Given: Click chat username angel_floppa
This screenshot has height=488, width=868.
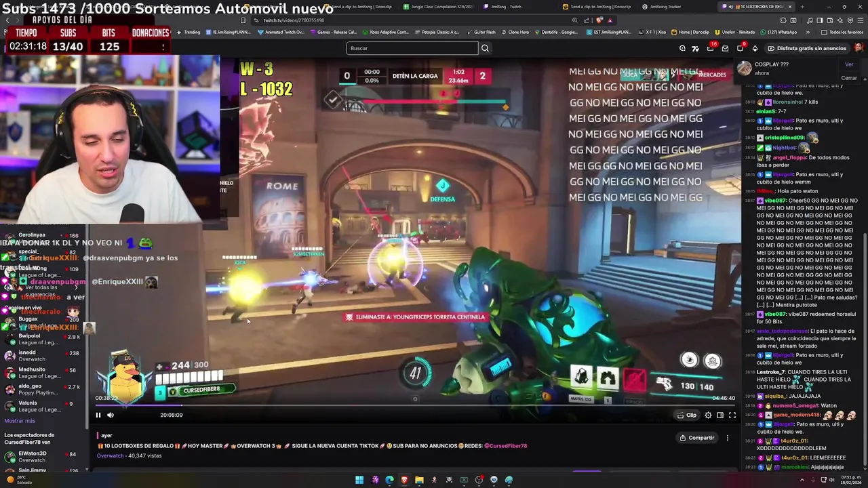Looking at the screenshot, I should tap(790, 157).
